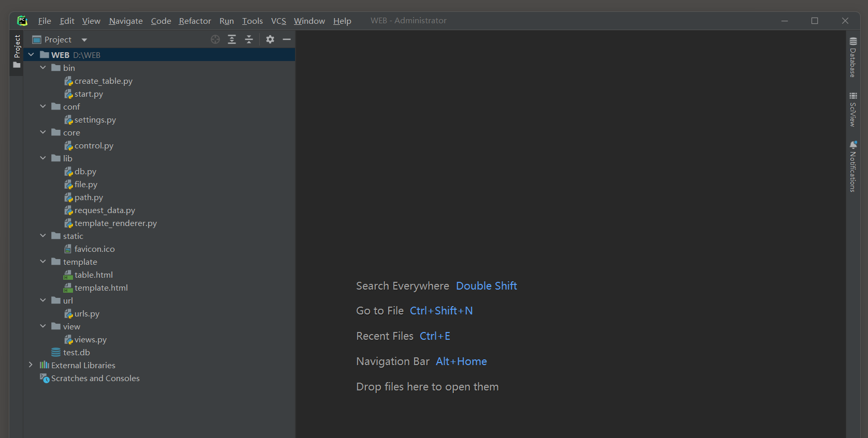Collapse the WEB root node chevron

pos(31,55)
